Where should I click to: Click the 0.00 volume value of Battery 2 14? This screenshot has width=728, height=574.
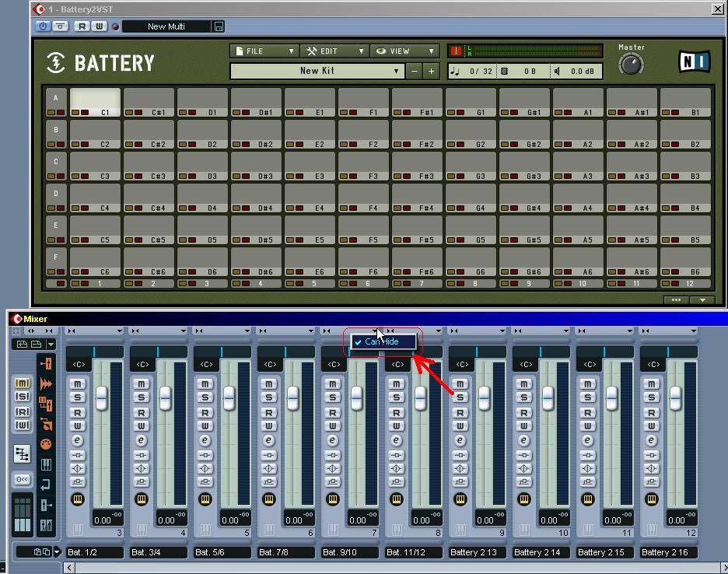coord(549,520)
